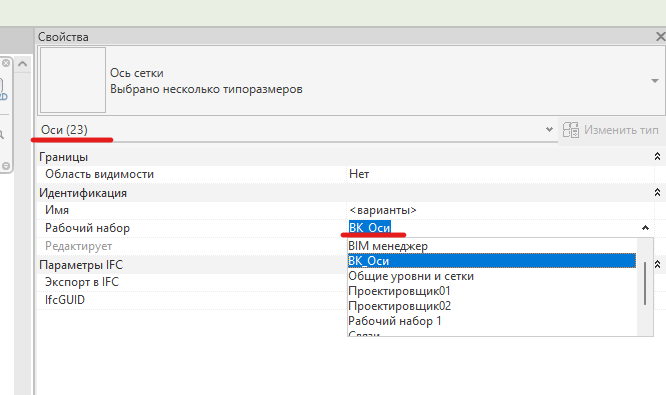666x395 pixels.
Task: Click the type preview thumbnail box
Action: pyautogui.click(x=73, y=80)
